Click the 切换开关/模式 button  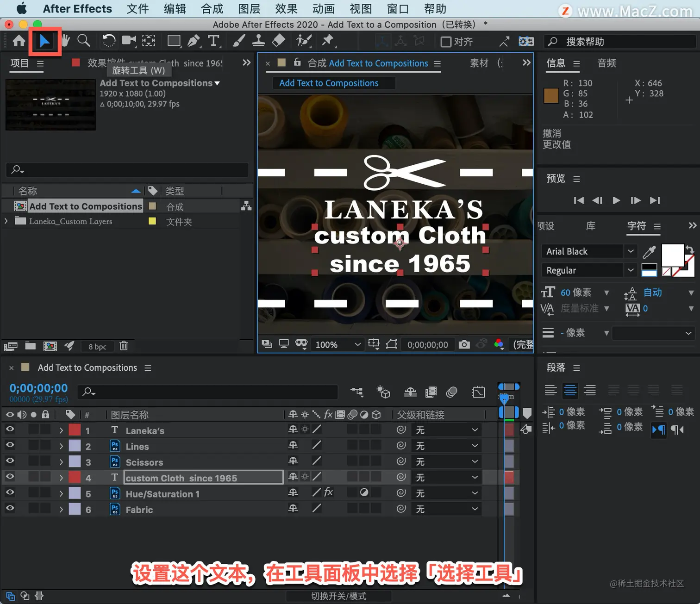(338, 596)
